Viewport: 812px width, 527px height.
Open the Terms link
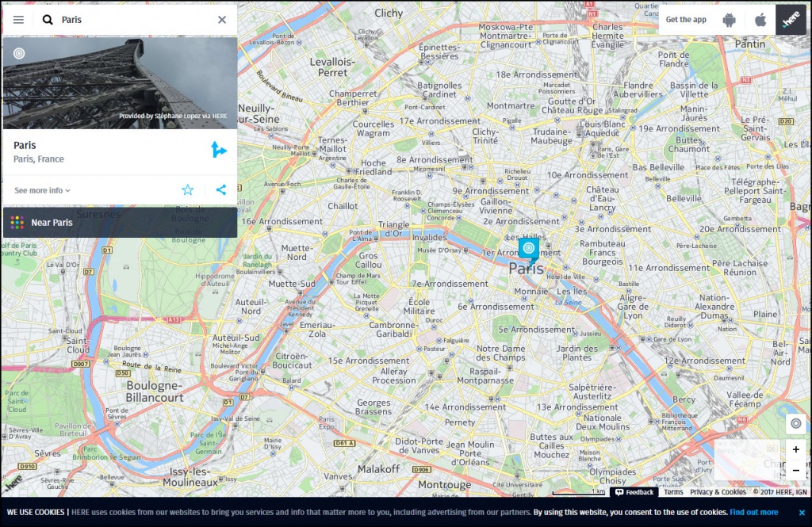click(673, 492)
